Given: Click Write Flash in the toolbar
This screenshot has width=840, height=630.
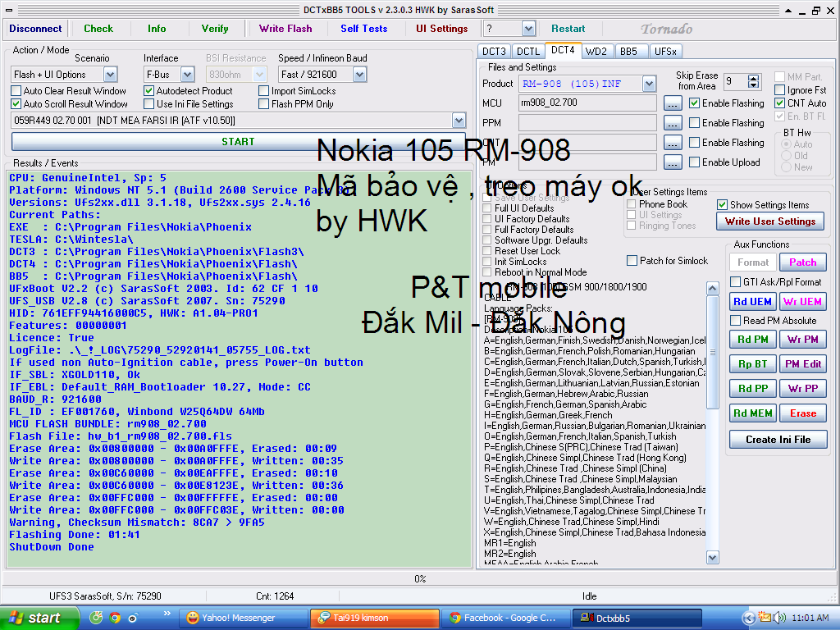Looking at the screenshot, I should [x=285, y=29].
